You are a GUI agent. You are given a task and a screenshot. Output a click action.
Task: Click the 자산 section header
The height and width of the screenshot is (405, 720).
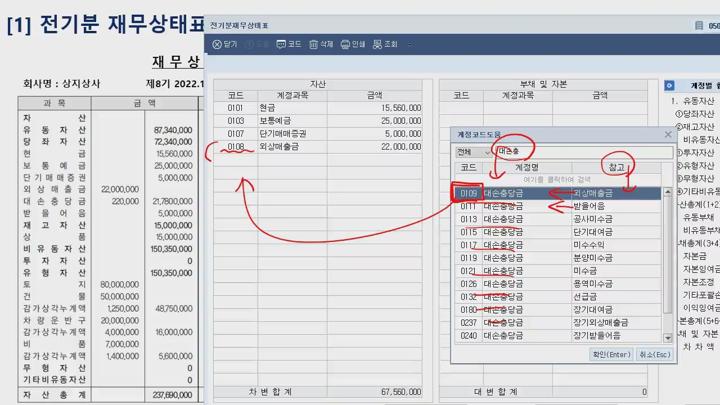click(x=318, y=84)
